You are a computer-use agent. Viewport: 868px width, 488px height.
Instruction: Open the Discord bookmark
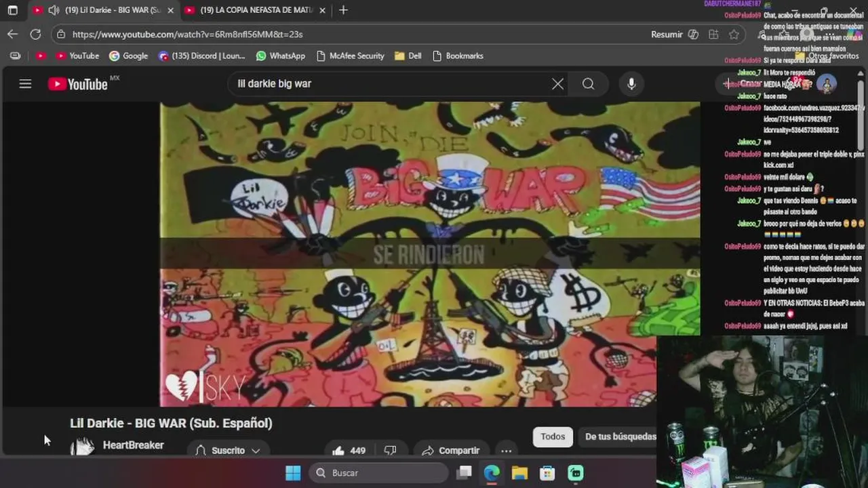(x=201, y=56)
